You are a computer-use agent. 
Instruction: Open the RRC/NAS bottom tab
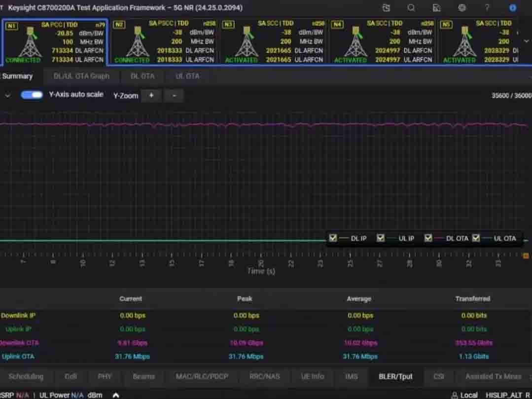click(x=265, y=377)
